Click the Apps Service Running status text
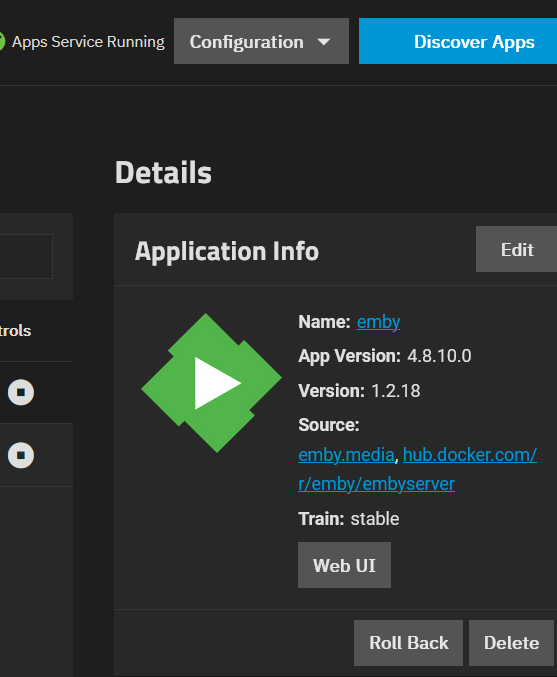 tap(88, 42)
